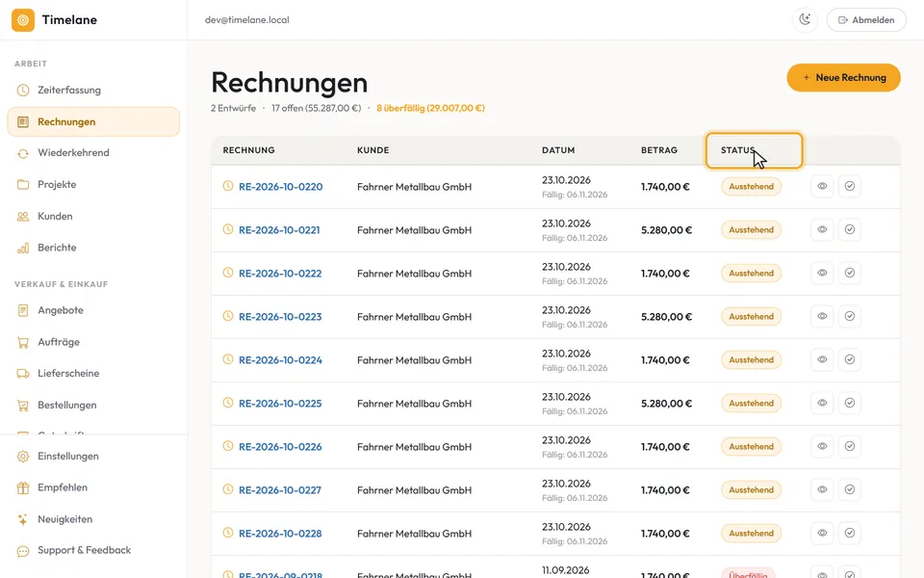
Task: Open Bestellungen in the sidebar
Action: [x=93, y=406]
